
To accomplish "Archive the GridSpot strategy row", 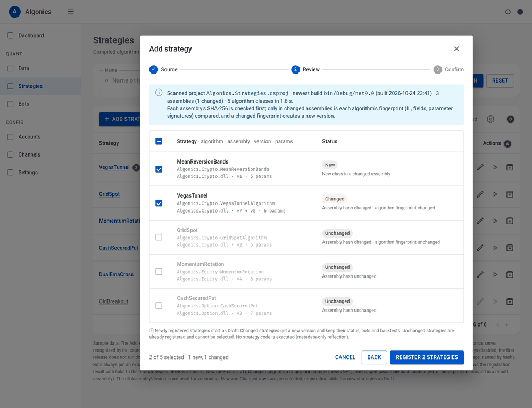I will click(510, 194).
